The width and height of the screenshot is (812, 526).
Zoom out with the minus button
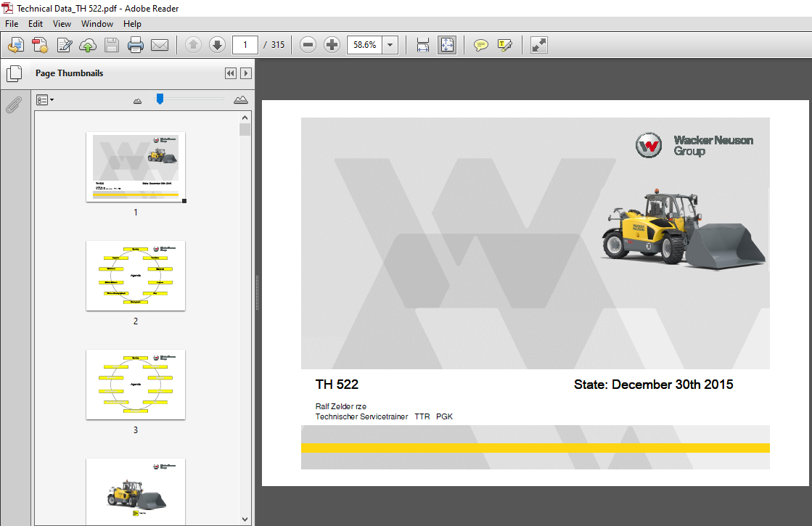(x=308, y=45)
